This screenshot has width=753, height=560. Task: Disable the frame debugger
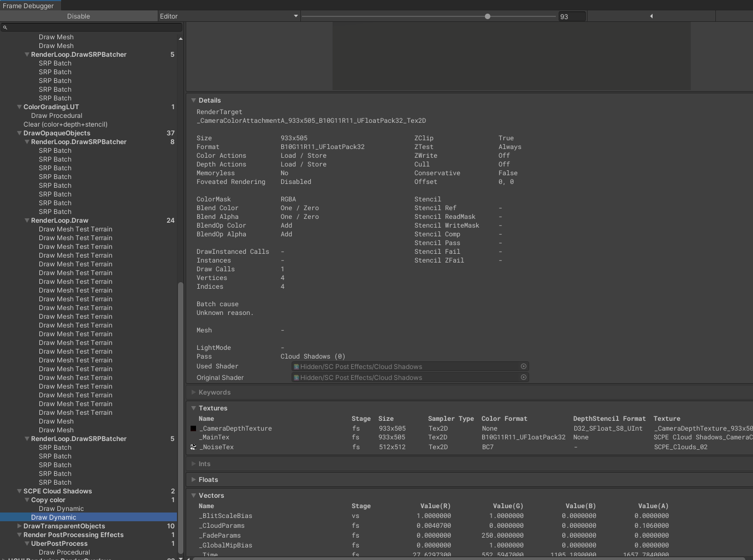coord(79,16)
